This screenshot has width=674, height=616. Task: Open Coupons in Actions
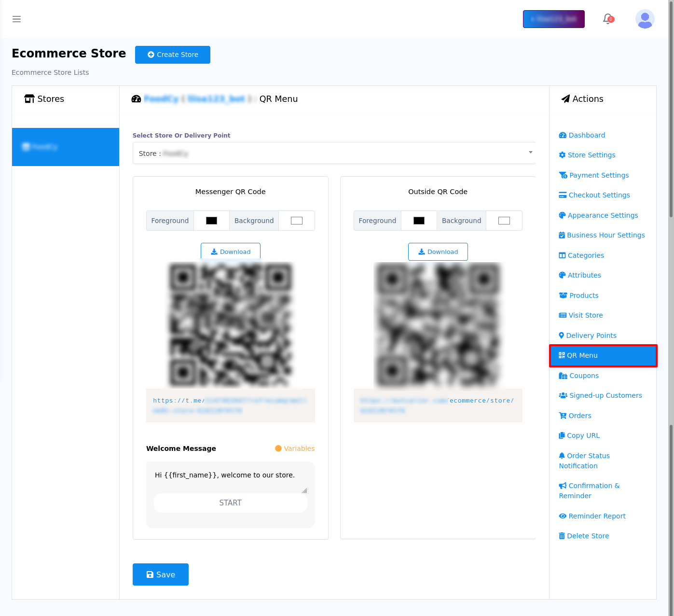[x=579, y=376]
